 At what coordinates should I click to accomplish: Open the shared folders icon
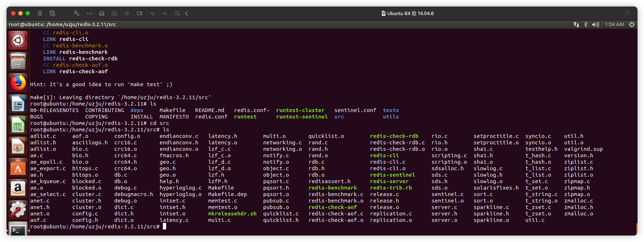177,13
